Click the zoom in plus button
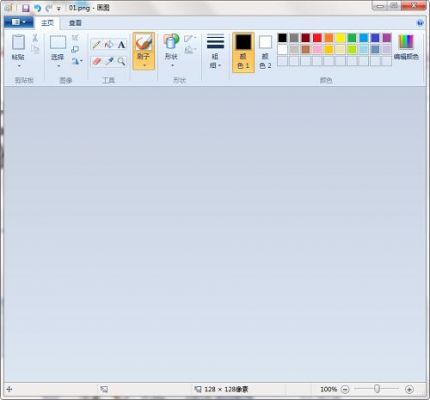 click(x=409, y=389)
